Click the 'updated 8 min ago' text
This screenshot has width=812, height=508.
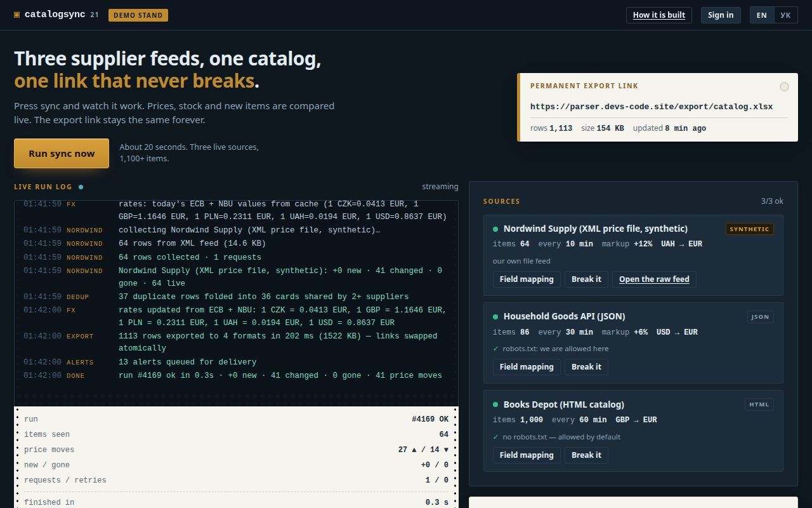pos(669,128)
